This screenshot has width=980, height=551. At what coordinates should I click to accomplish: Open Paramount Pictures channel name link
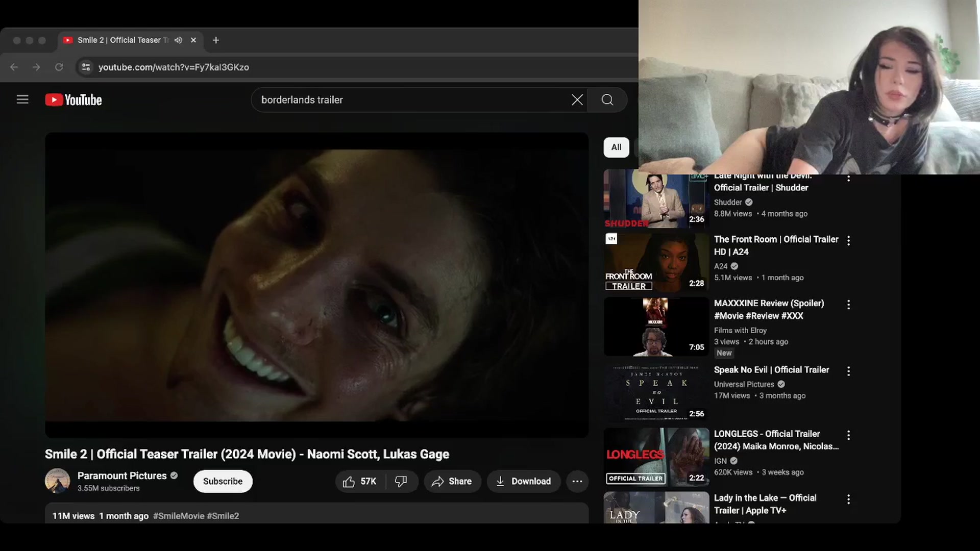point(122,475)
